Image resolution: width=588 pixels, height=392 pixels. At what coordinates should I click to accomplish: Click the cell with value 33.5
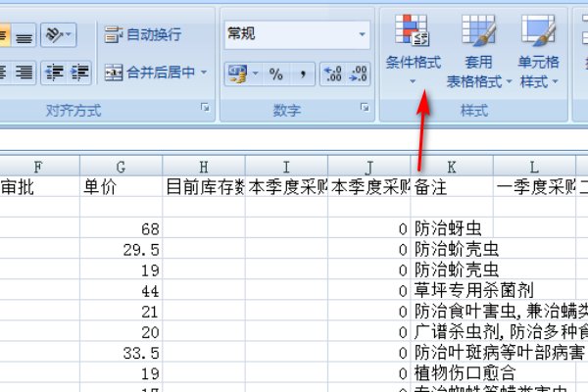click(122, 352)
